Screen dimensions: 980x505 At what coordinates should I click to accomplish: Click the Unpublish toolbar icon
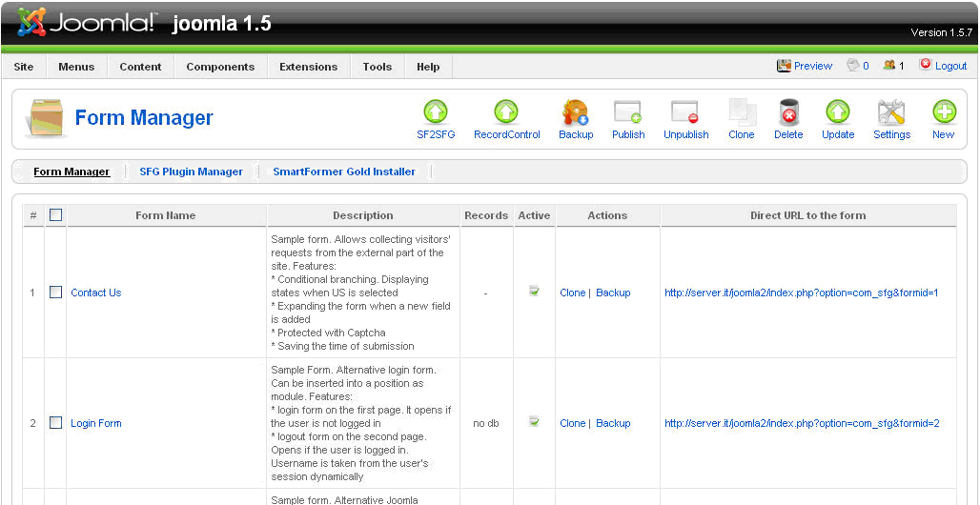[x=685, y=112]
